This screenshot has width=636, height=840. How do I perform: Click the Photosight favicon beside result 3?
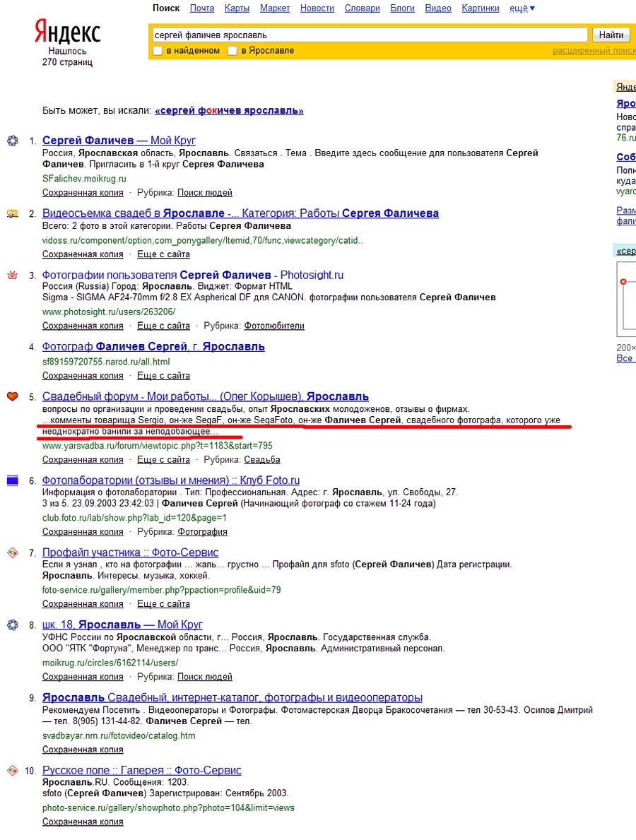click(12, 275)
